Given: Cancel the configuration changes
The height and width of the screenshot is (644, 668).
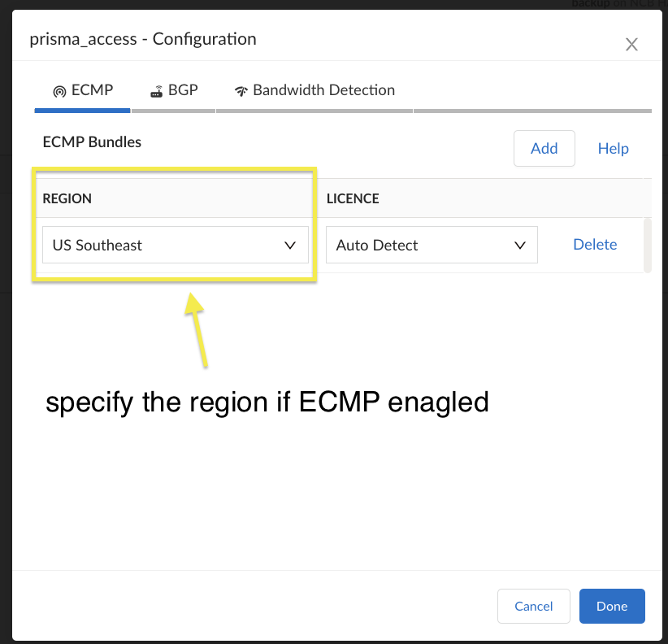Looking at the screenshot, I should point(533,606).
